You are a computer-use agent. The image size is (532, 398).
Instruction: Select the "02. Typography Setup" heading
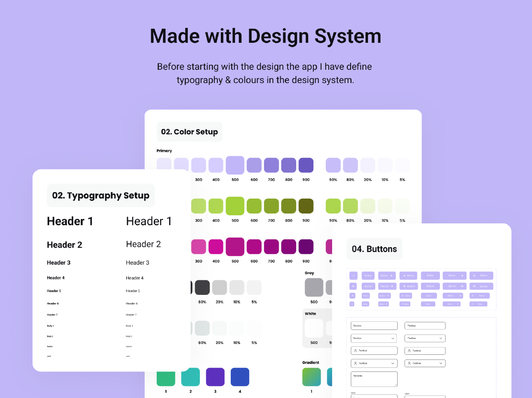click(101, 196)
